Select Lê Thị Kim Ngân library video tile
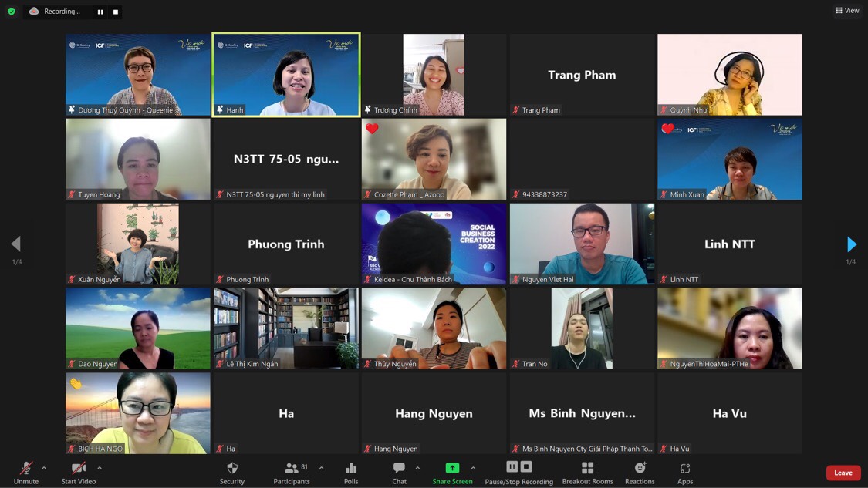868x488 pixels. point(286,328)
